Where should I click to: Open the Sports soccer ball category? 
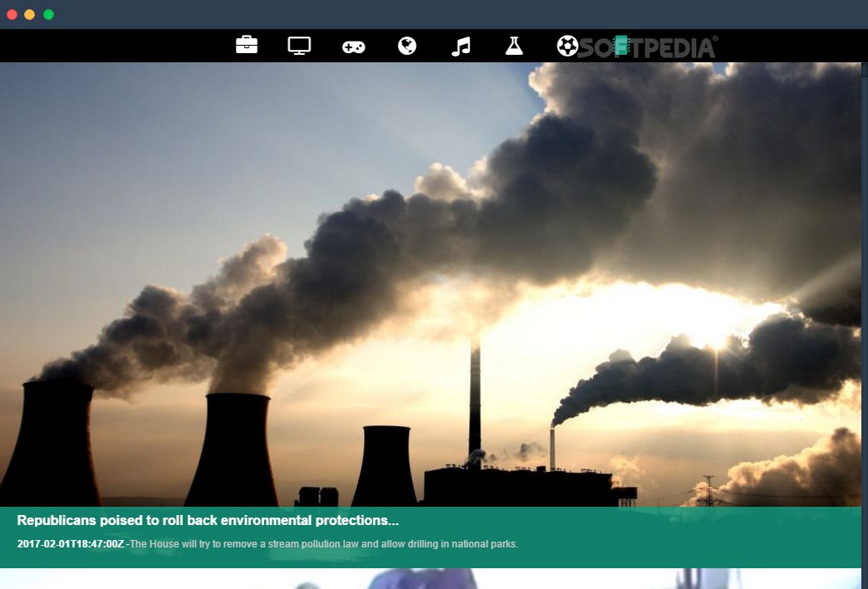[567, 46]
